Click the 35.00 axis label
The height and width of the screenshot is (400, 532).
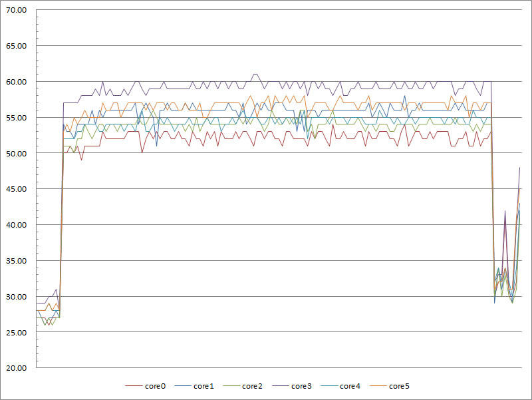[x=16, y=261]
